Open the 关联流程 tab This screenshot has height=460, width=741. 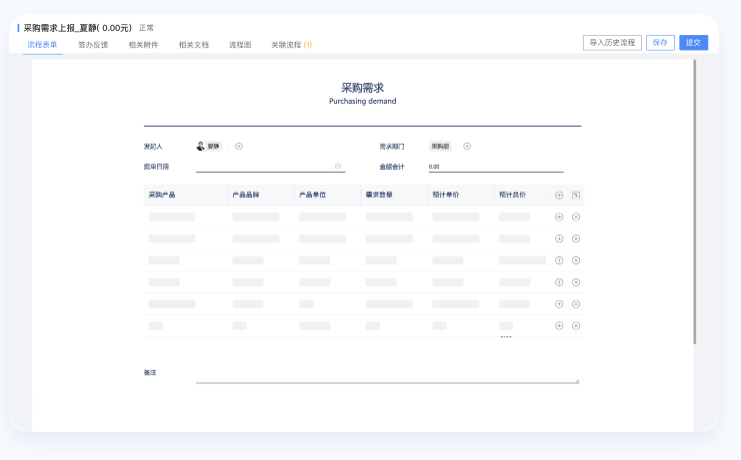point(291,45)
